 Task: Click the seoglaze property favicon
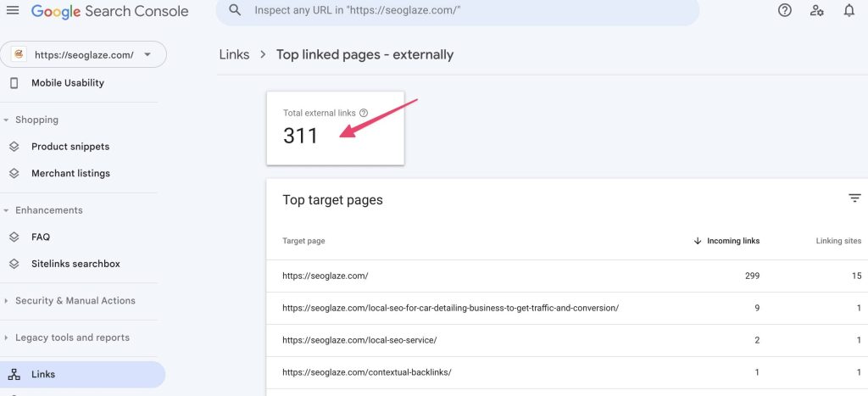[x=19, y=54]
